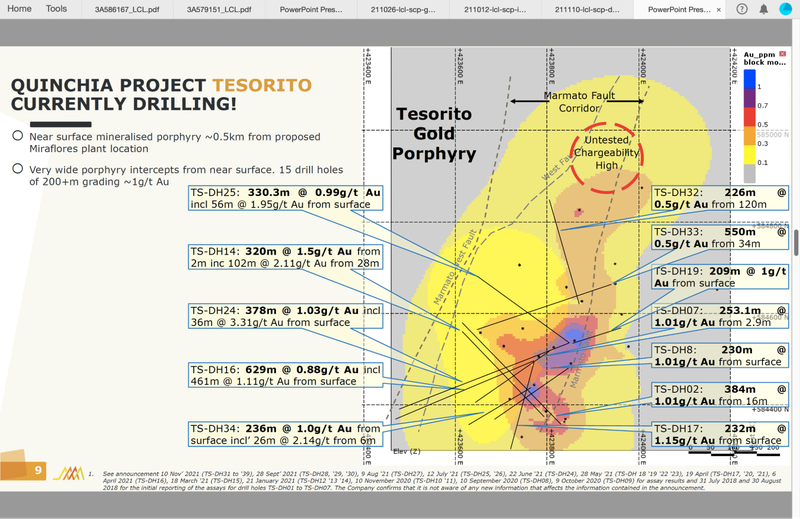This screenshot has width=800, height=519.
Task: Click the vertical scrollbar thumb
Action: tap(796, 242)
